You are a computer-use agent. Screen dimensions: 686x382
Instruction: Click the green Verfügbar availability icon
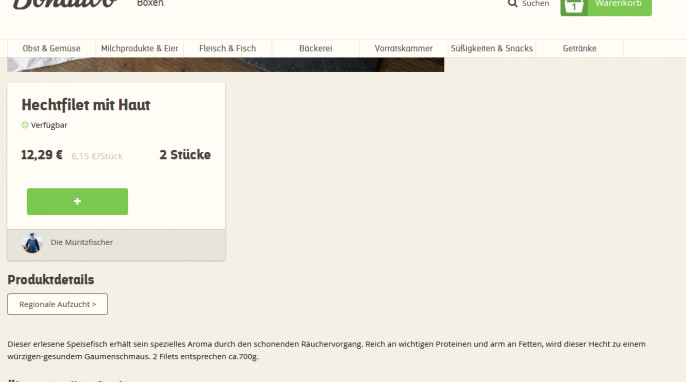[x=25, y=125]
